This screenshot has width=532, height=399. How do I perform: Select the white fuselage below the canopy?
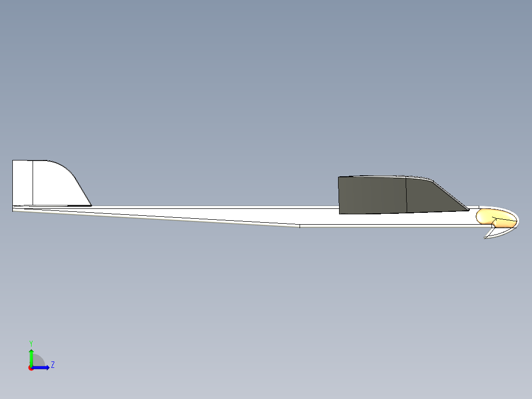click(385, 220)
